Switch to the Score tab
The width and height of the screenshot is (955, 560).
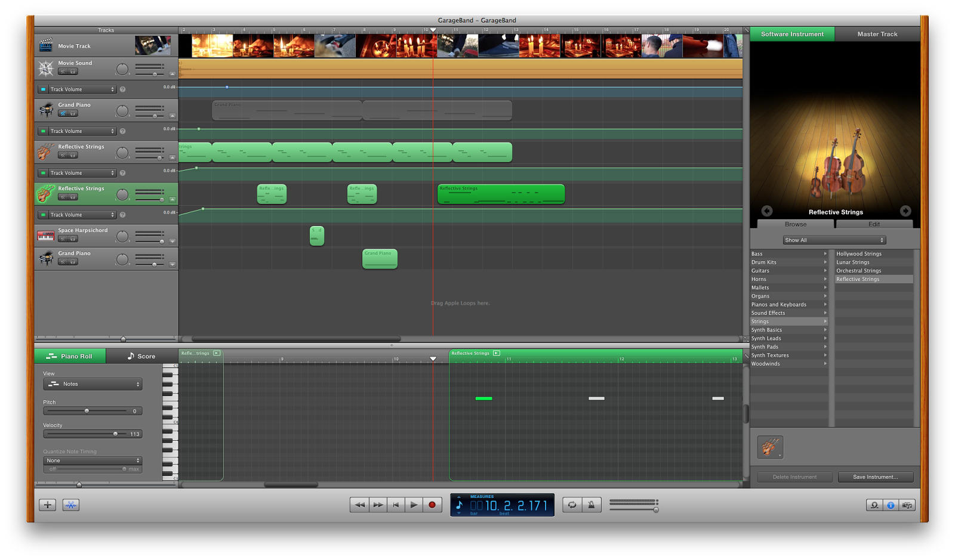(141, 356)
